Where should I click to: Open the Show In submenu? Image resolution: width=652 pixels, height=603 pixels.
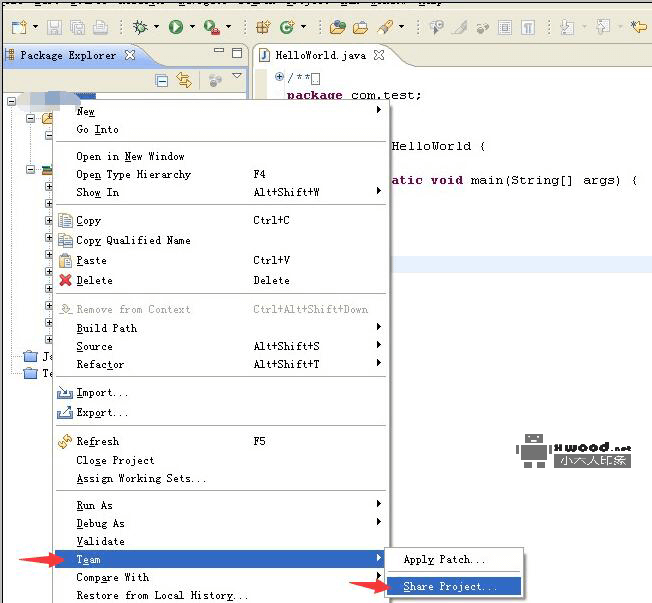(x=221, y=192)
